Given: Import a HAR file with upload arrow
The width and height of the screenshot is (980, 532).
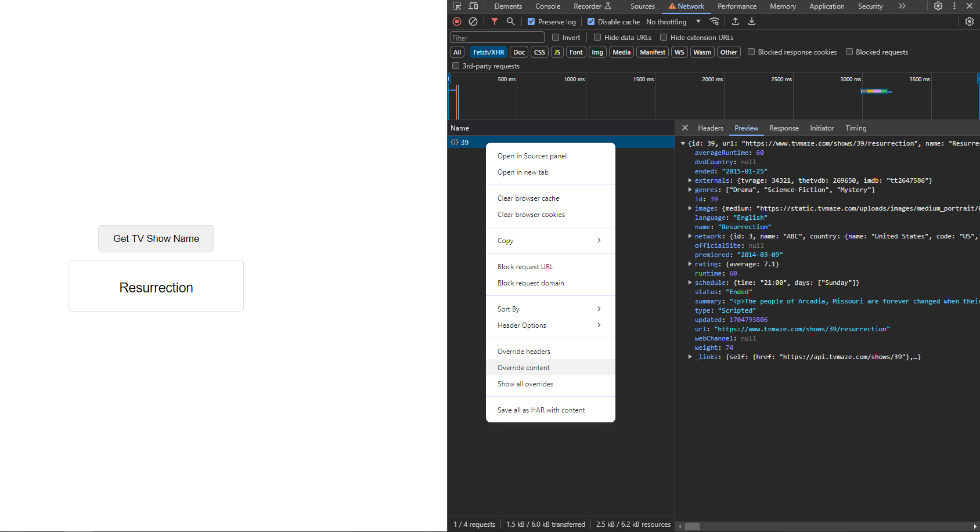Looking at the screenshot, I should (736, 21).
